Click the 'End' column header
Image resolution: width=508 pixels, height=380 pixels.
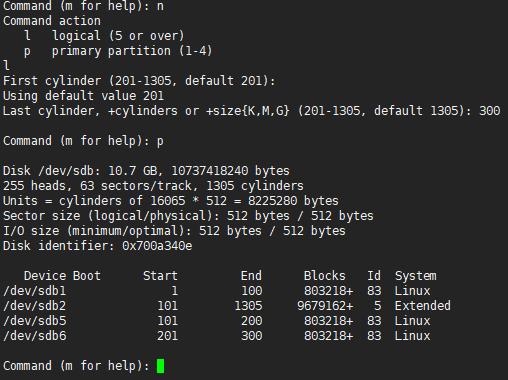[x=251, y=276]
